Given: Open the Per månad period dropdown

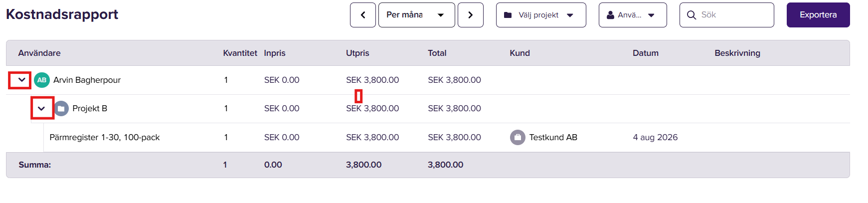Looking at the screenshot, I should click(x=417, y=15).
